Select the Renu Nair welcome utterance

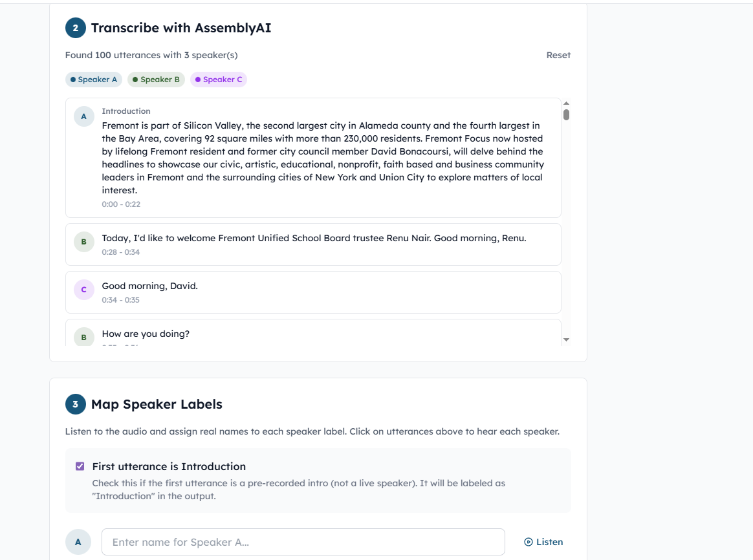click(314, 238)
